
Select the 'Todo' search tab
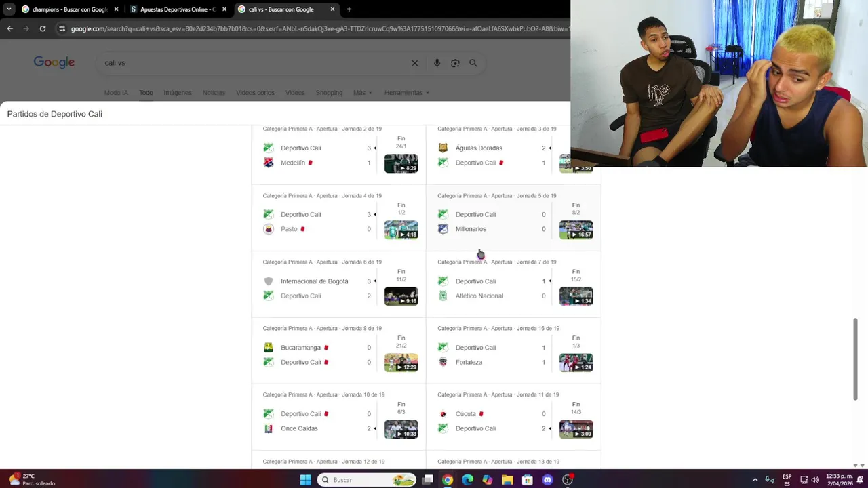tap(146, 93)
